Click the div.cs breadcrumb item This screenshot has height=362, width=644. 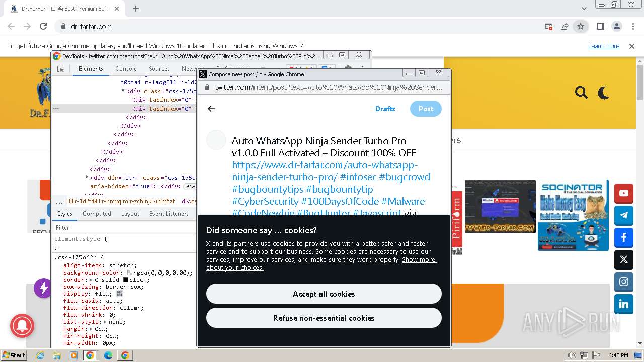coord(189,201)
